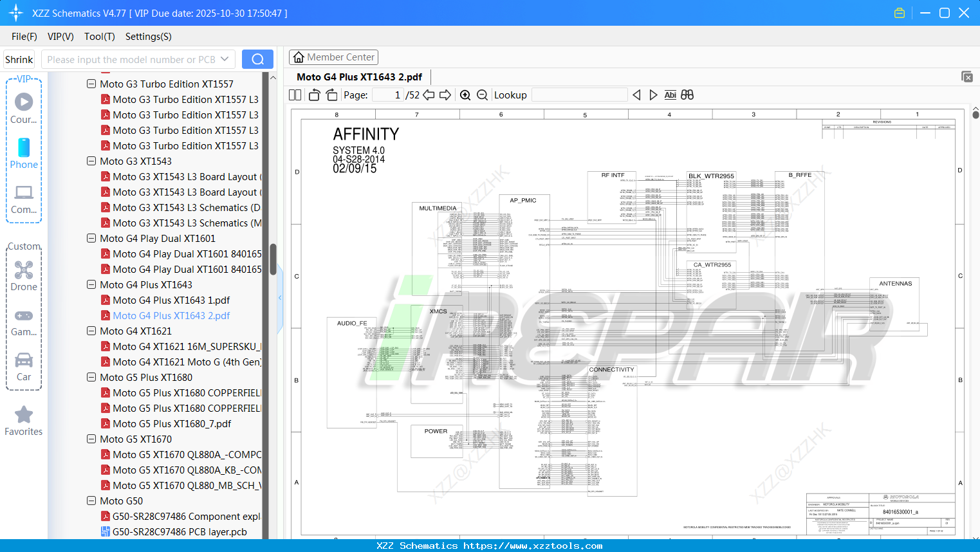Collapse the Moto G4 Play Dual XT1601 folder
980x552 pixels.
pyautogui.click(x=91, y=238)
